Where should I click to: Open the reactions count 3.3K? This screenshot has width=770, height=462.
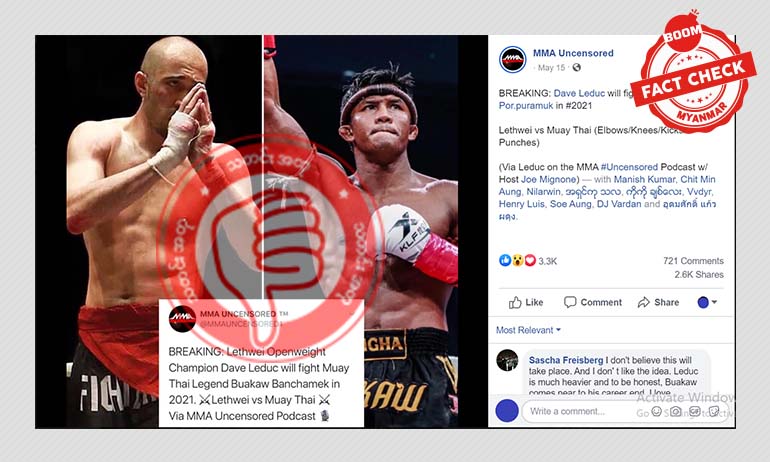click(x=548, y=261)
